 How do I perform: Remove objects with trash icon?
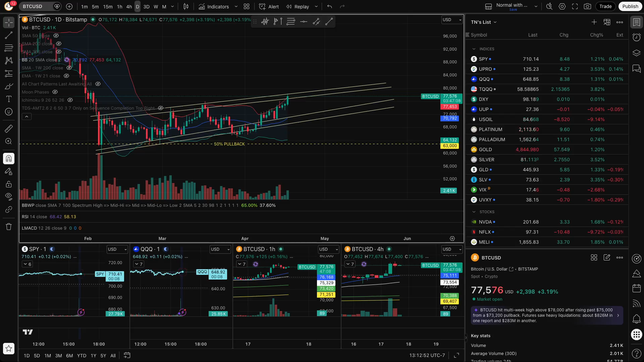tap(9, 227)
